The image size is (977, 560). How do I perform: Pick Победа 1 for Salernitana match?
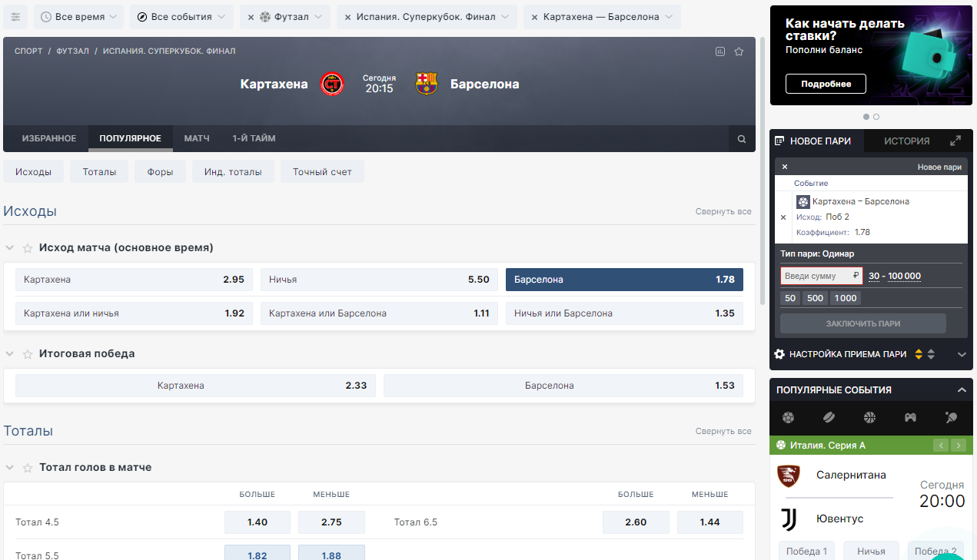(807, 551)
